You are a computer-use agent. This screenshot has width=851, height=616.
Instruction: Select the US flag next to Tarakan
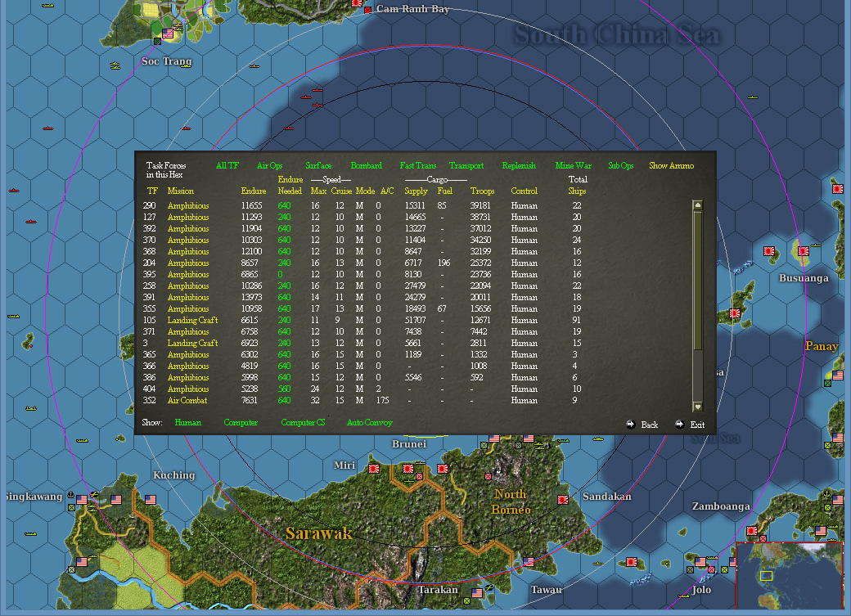point(477,592)
